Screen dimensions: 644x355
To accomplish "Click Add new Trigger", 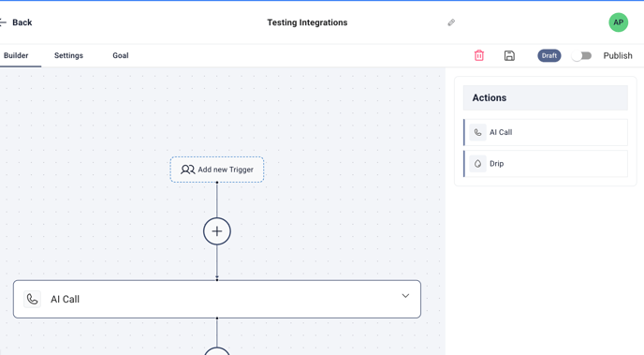I will pyautogui.click(x=217, y=170).
